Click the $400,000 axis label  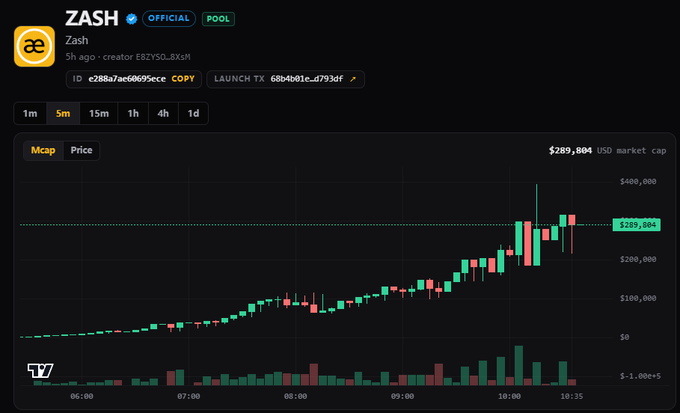638,181
